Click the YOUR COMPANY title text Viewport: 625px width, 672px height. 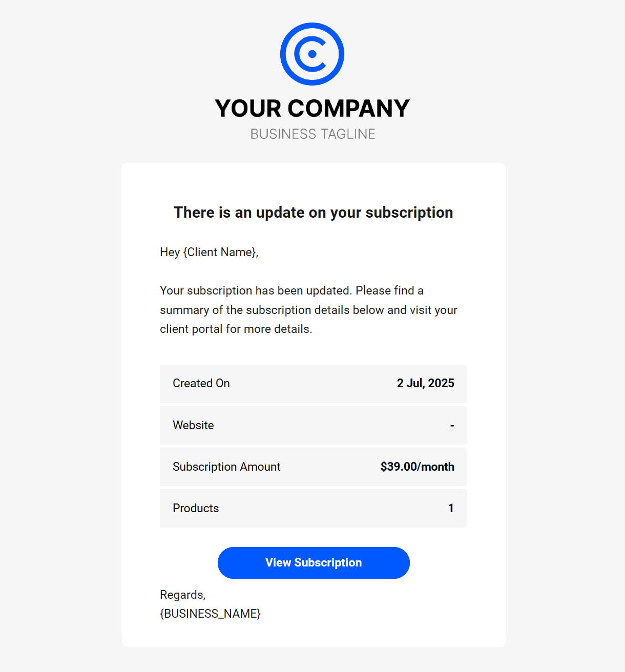312,109
